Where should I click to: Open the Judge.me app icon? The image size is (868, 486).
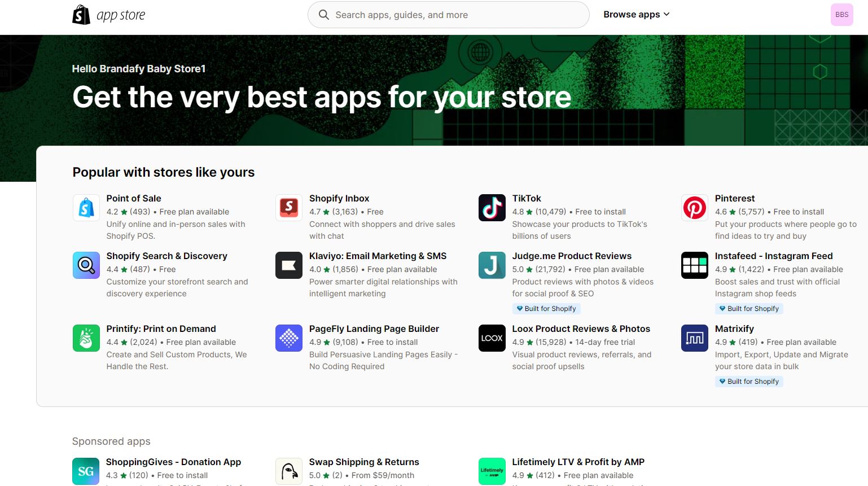click(x=492, y=265)
